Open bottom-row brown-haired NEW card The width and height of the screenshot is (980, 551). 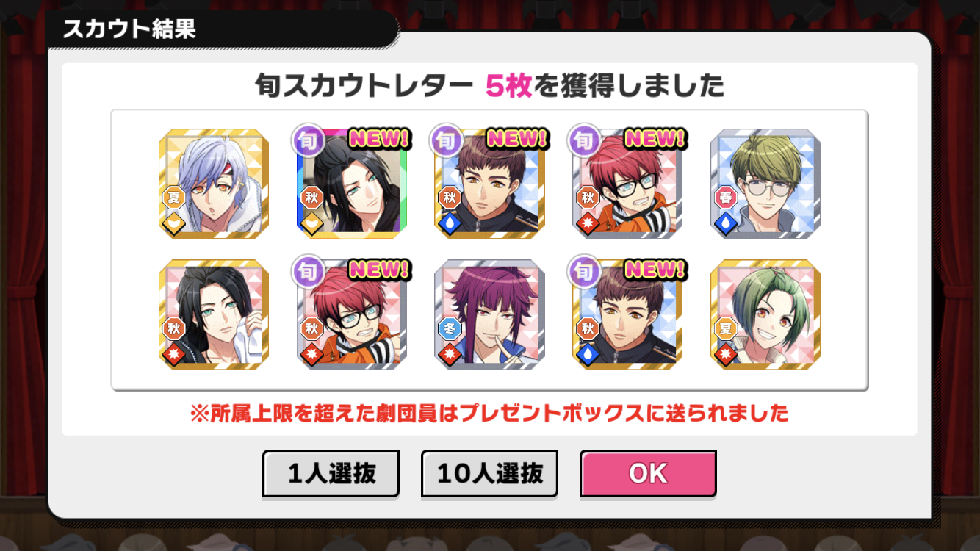(x=628, y=314)
